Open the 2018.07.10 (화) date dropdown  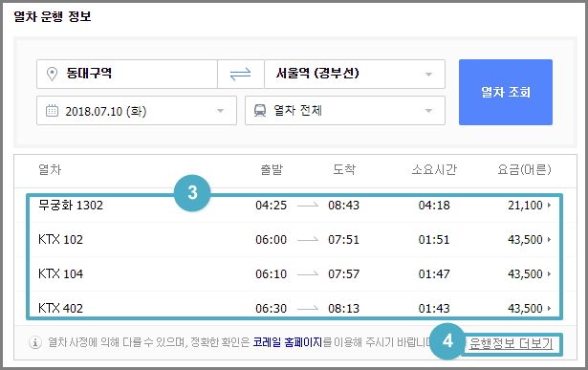(x=221, y=111)
